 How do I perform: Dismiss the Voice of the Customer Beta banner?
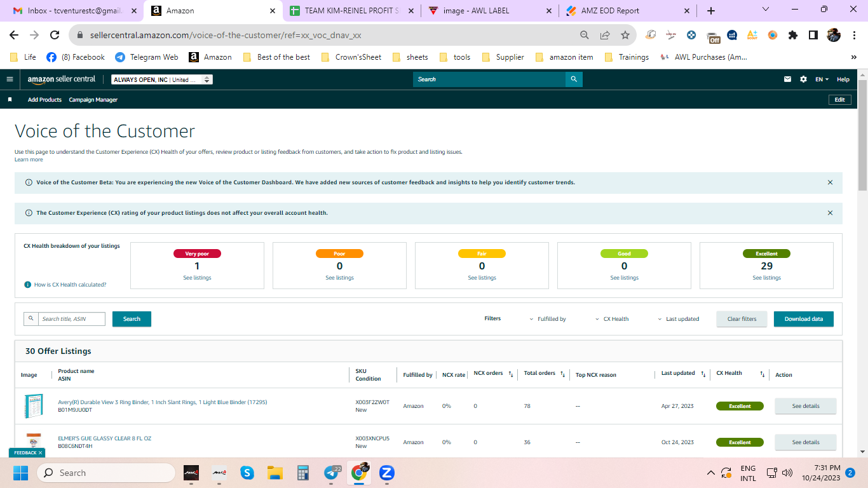pos(830,182)
